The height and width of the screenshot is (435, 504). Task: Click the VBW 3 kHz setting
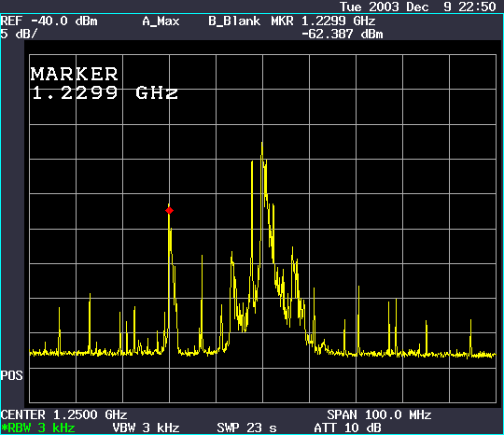[146, 428]
